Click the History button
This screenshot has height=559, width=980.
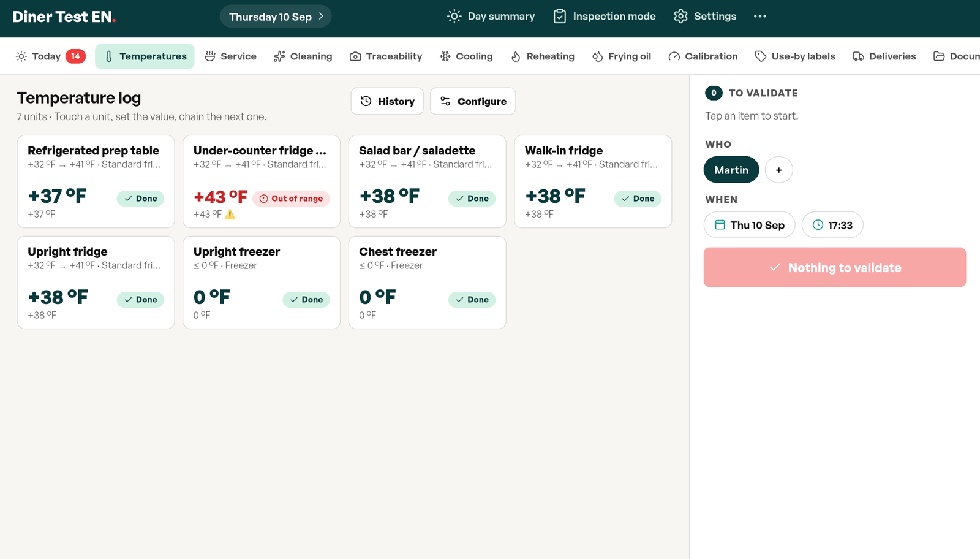tap(387, 101)
